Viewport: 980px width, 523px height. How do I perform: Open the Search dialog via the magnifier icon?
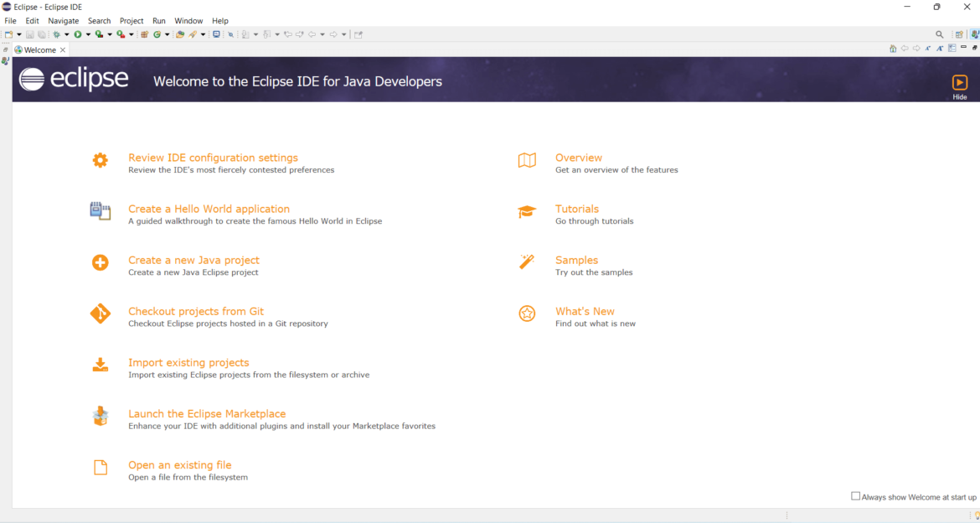(940, 34)
